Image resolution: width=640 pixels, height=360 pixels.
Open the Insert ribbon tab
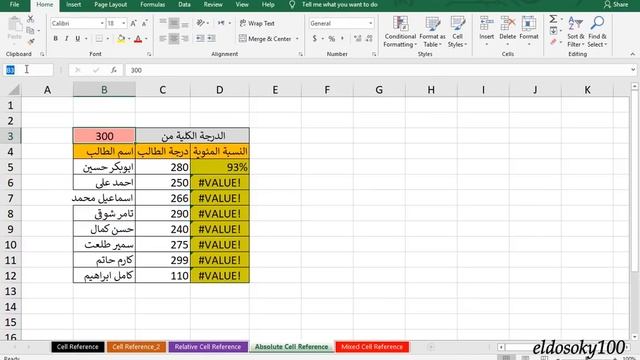coord(73,4)
